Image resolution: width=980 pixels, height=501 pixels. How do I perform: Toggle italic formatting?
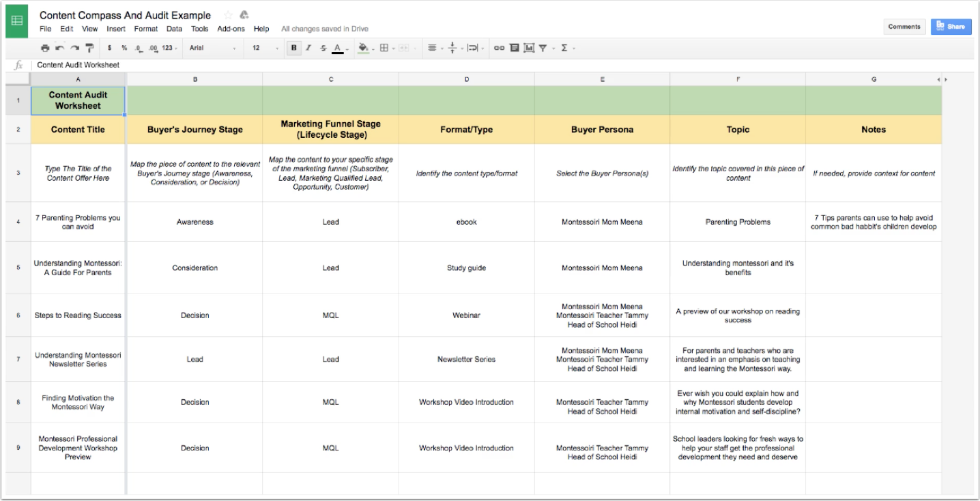(x=308, y=48)
